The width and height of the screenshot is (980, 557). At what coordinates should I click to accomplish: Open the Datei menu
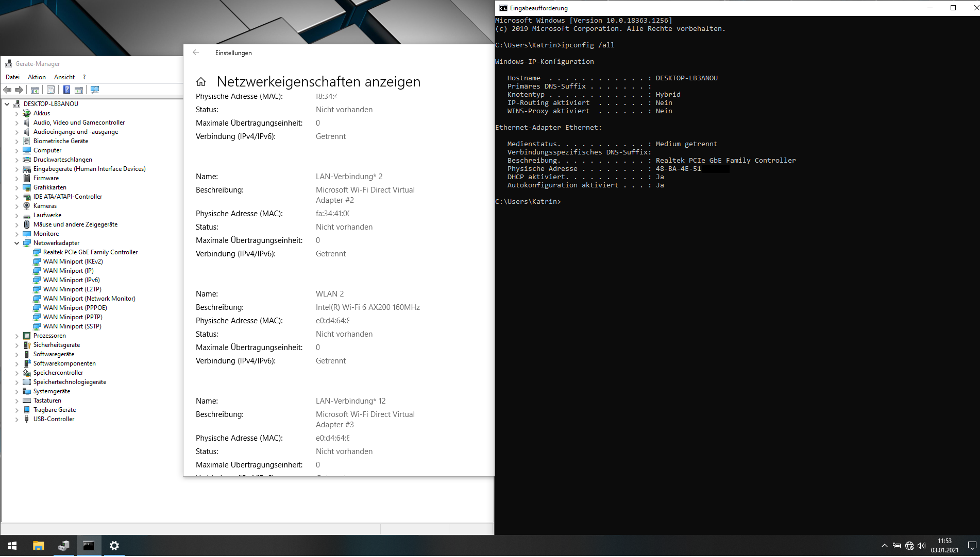pos(12,77)
